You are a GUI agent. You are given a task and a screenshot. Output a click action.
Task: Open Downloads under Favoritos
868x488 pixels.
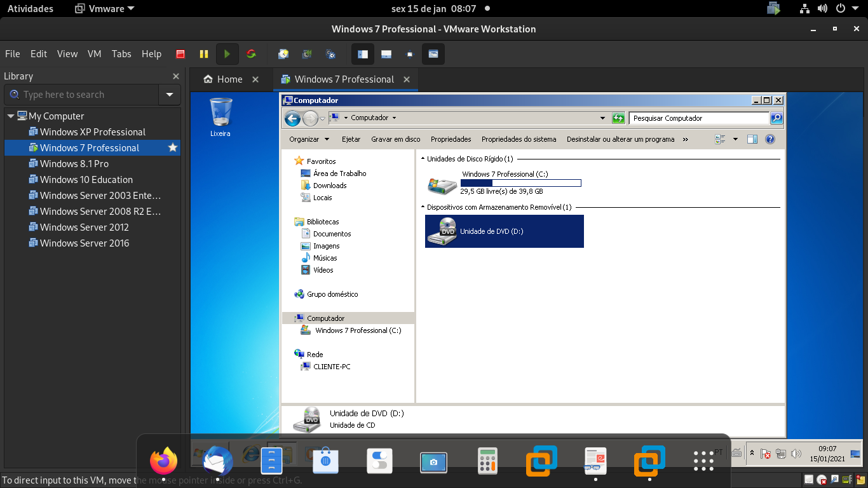(x=329, y=186)
